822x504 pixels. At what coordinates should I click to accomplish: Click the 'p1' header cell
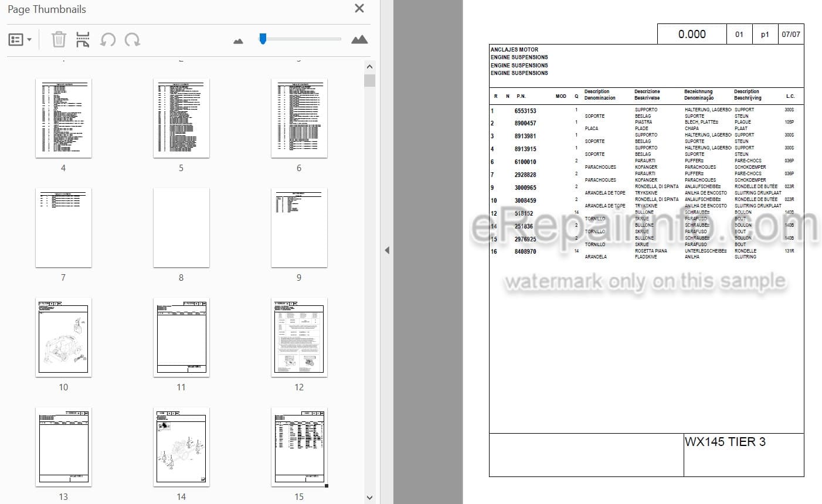click(x=765, y=34)
